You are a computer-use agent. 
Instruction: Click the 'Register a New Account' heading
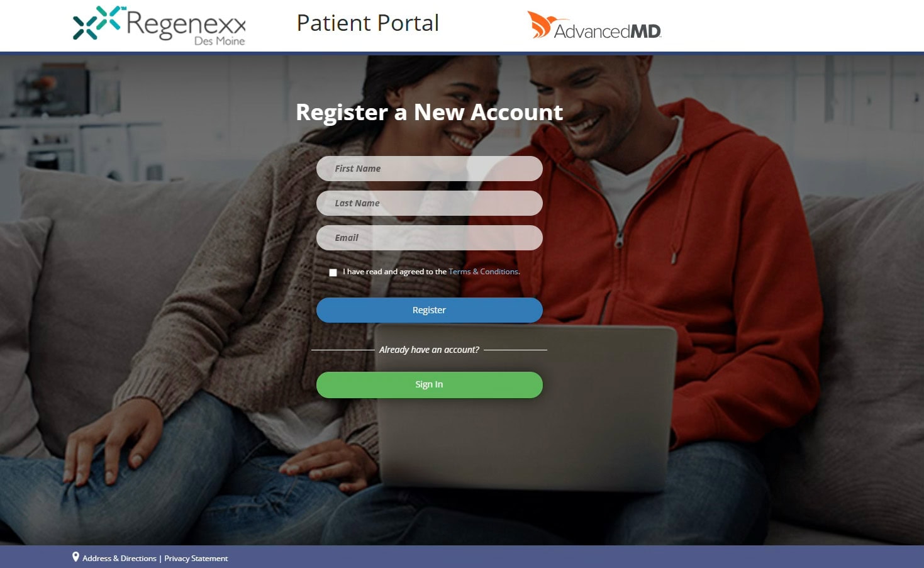[430, 112]
